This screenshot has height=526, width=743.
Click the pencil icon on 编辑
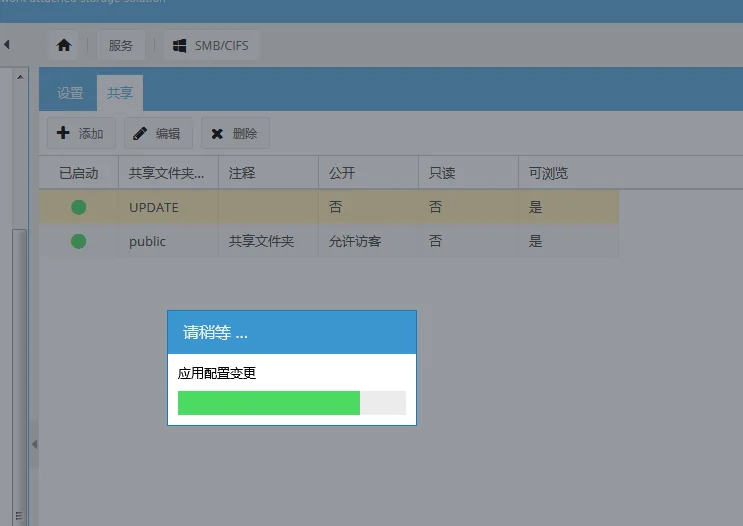pyautogui.click(x=140, y=134)
